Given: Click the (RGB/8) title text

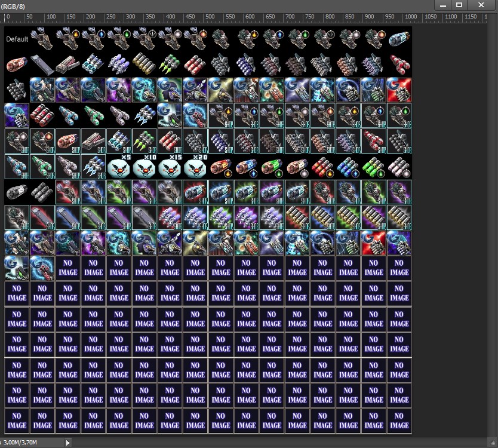Looking at the screenshot, I should [13, 6].
